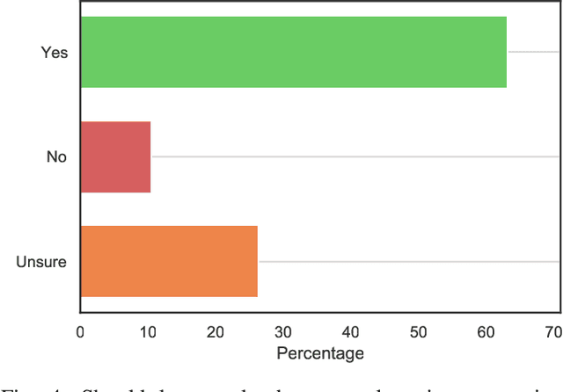Click the 60 tick label

(x=486, y=331)
